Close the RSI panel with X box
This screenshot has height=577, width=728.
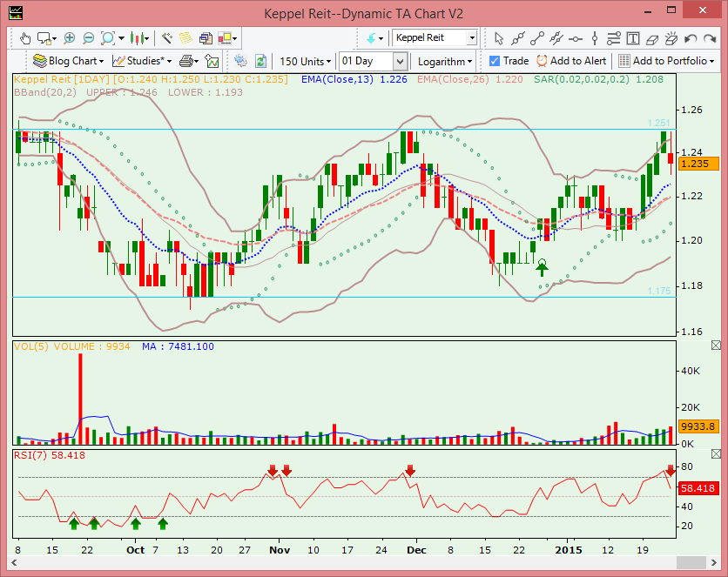point(716,454)
